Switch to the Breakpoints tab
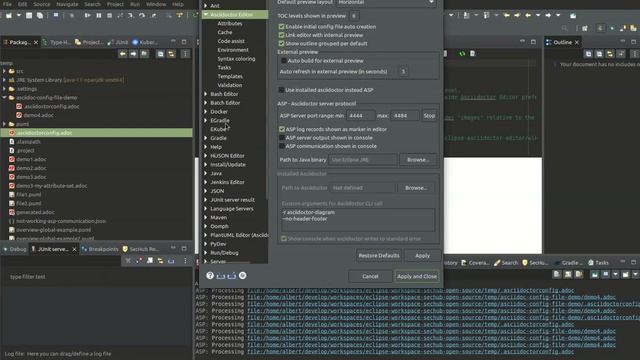Viewport: 640px width, 360px height. (100, 249)
